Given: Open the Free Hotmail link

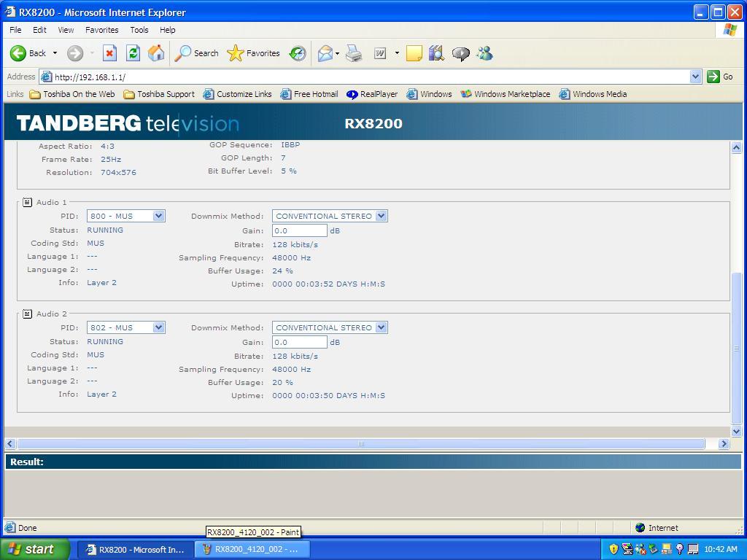Looking at the screenshot, I should [309, 94].
